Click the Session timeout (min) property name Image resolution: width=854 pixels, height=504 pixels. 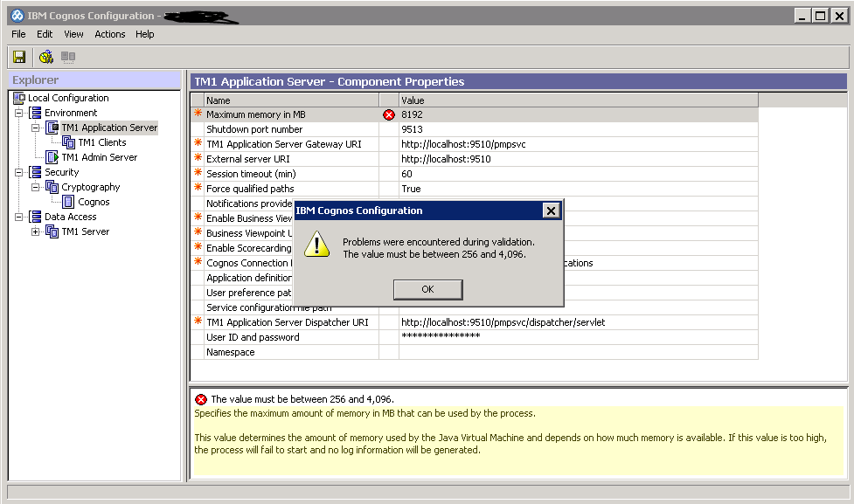251,174
